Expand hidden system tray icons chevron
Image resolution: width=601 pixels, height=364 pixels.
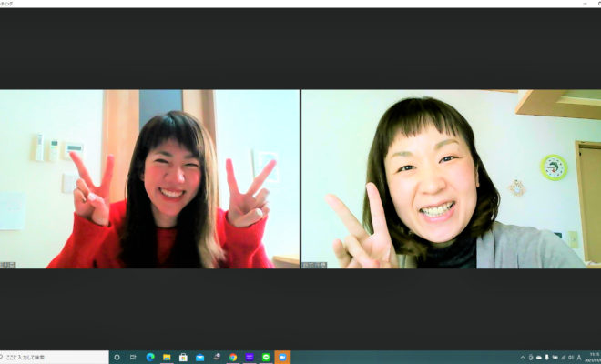(522, 358)
